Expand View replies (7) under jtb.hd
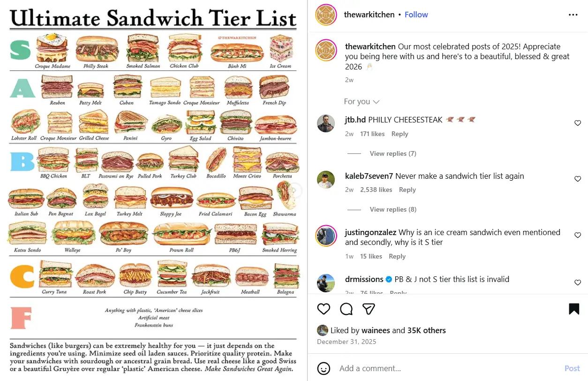 [392, 153]
